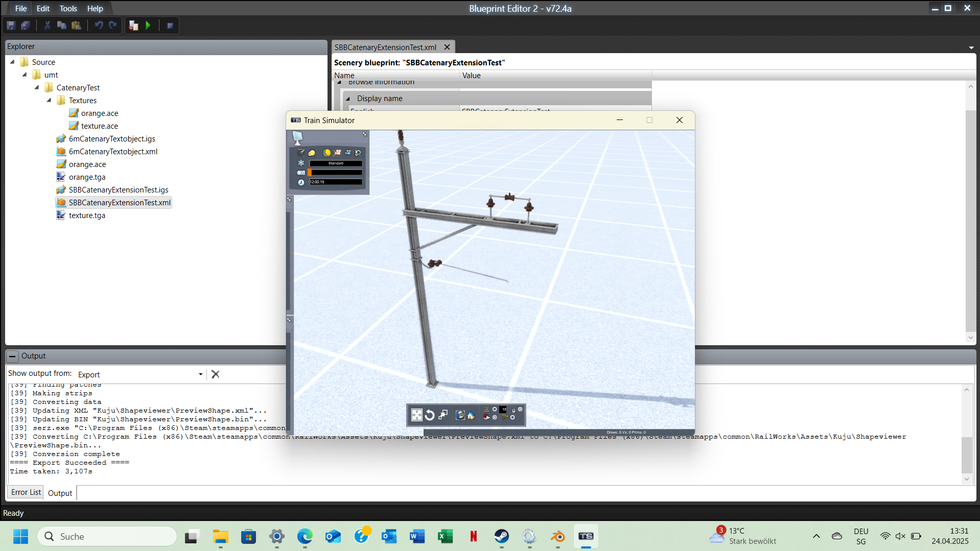
Task: Open the Show output from dropdown
Action: 200,374
